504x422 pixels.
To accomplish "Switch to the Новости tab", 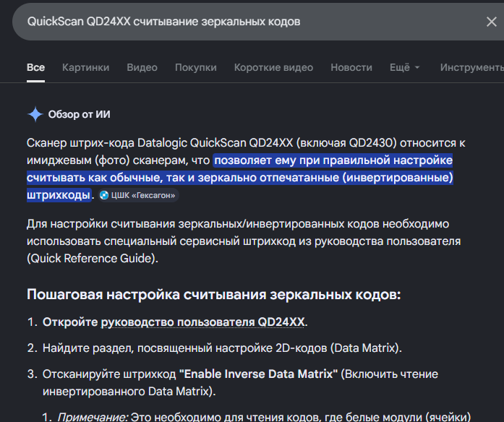I will pos(351,67).
